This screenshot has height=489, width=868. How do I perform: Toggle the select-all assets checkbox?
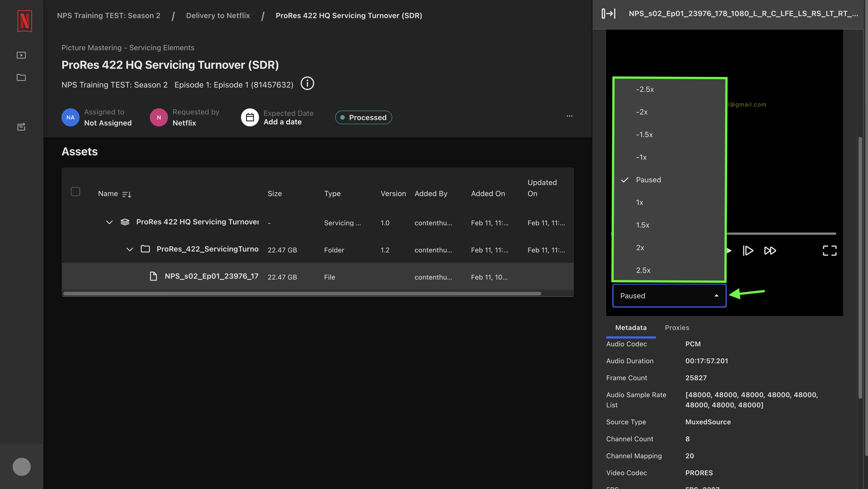pos(75,192)
